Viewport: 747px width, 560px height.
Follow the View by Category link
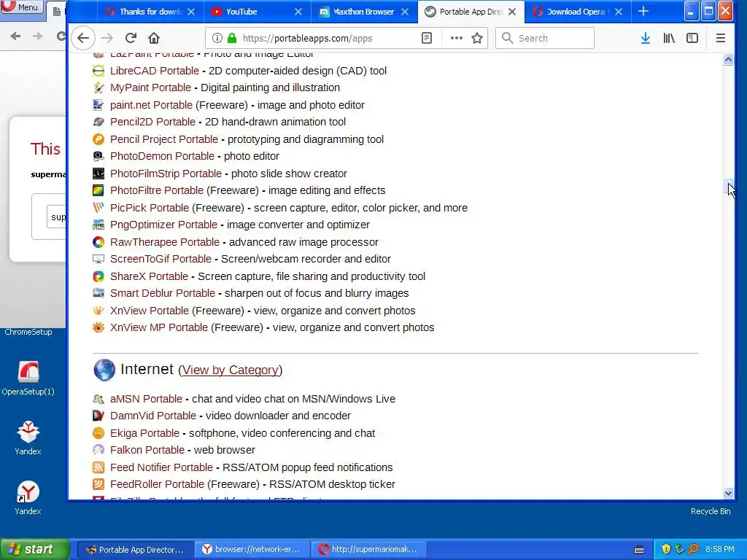[x=230, y=370]
